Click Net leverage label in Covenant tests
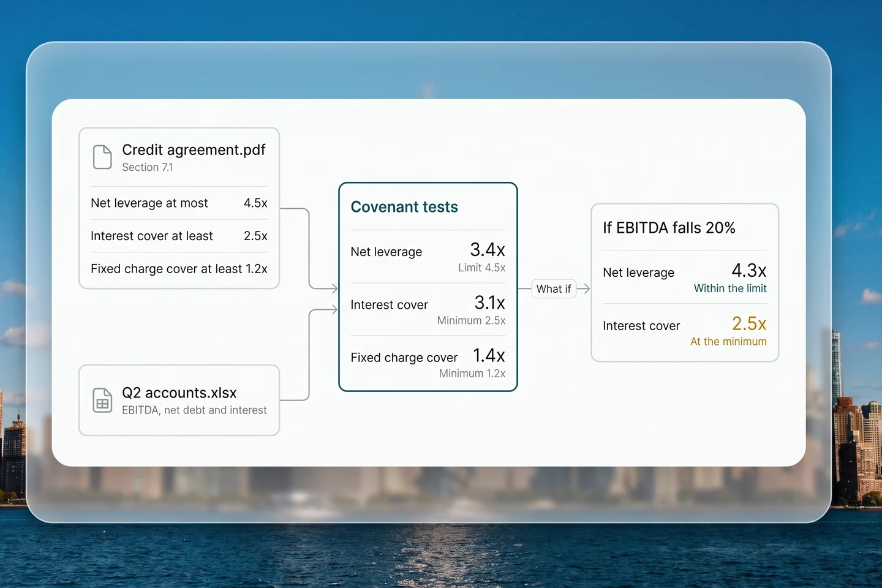Viewport: 882px width, 588px height. 386,252
